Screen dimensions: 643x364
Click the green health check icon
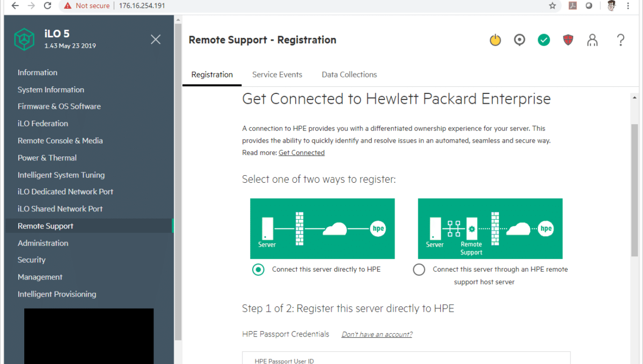(544, 40)
